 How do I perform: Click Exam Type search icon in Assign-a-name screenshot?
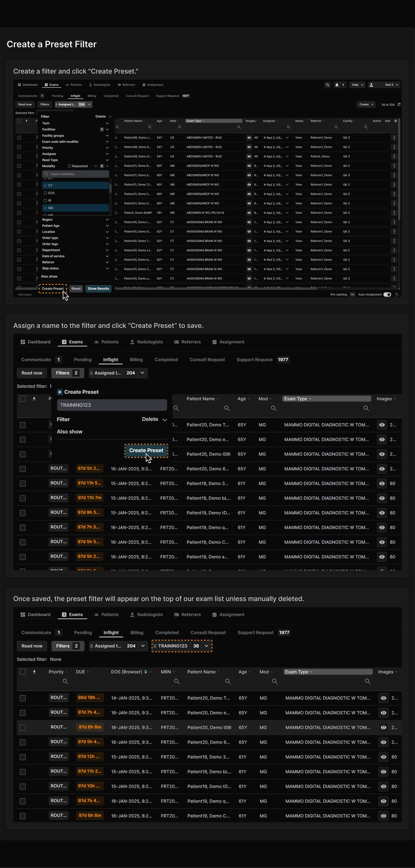366,408
